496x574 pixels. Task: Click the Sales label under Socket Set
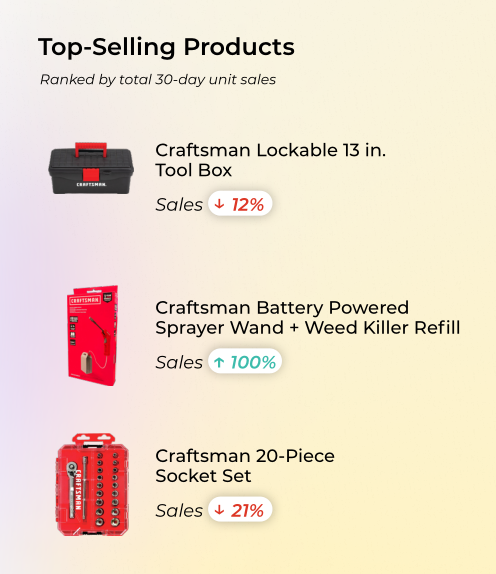(179, 510)
